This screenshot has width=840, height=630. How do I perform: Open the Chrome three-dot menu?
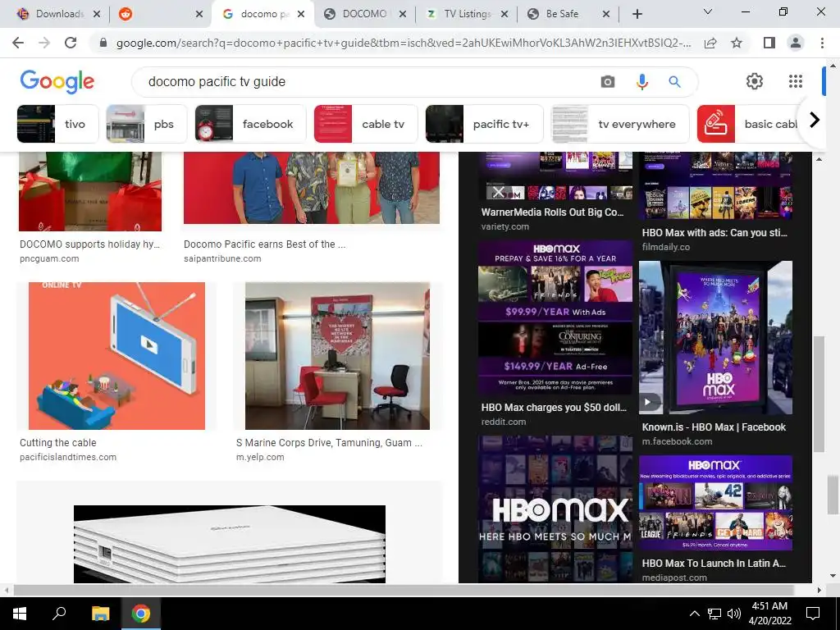pyautogui.click(x=822, y=43)
